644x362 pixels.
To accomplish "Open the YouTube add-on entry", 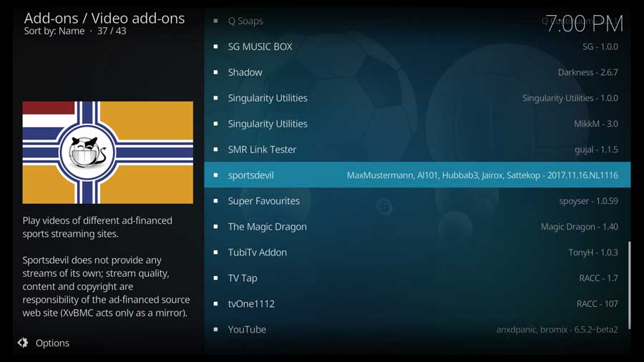I will pyautogui.click(x=247, y=330).
